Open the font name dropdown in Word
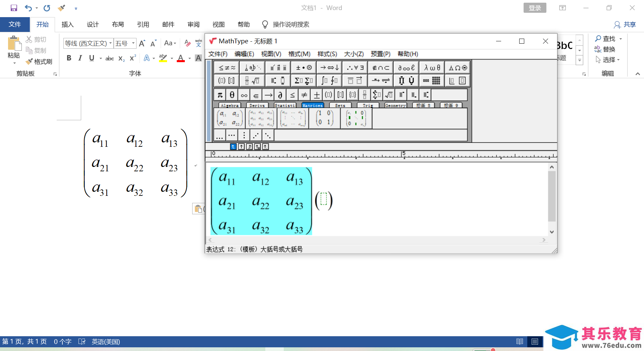 point(110,43)
